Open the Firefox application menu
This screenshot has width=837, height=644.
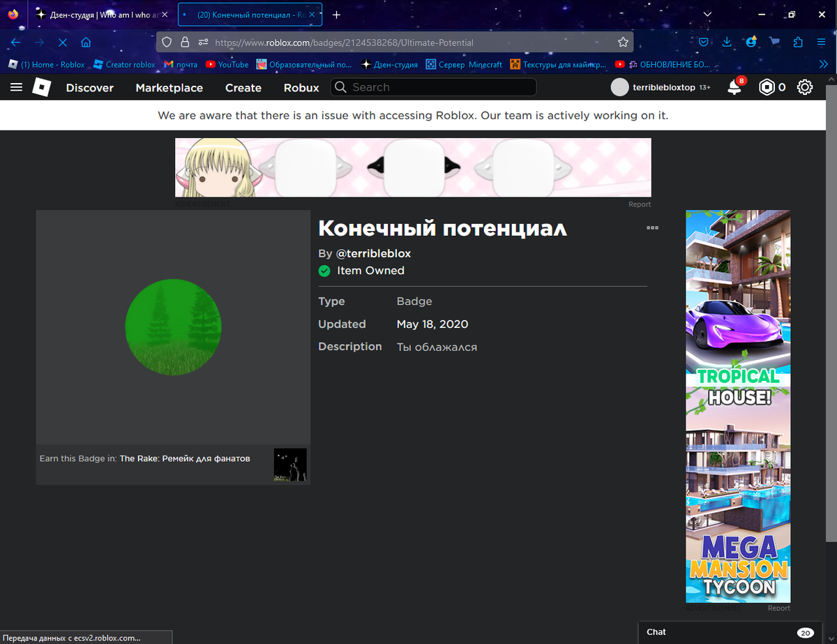point(821,43)
